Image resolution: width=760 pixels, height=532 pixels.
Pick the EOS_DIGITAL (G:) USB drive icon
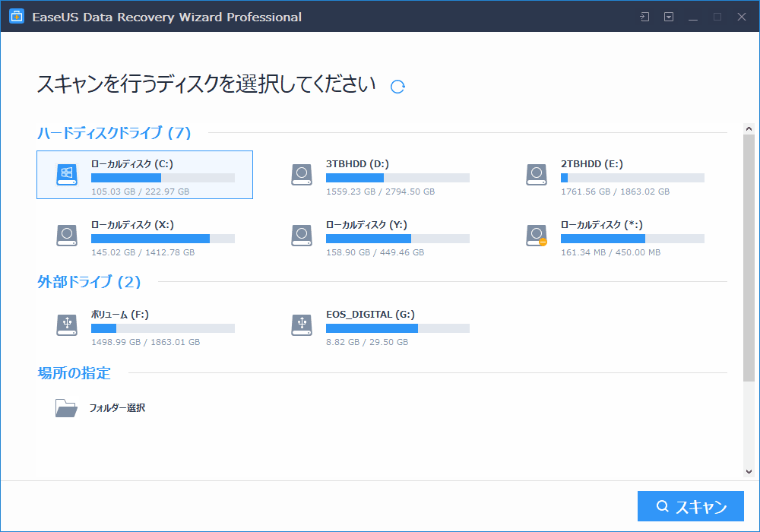(x=302, y=325)
